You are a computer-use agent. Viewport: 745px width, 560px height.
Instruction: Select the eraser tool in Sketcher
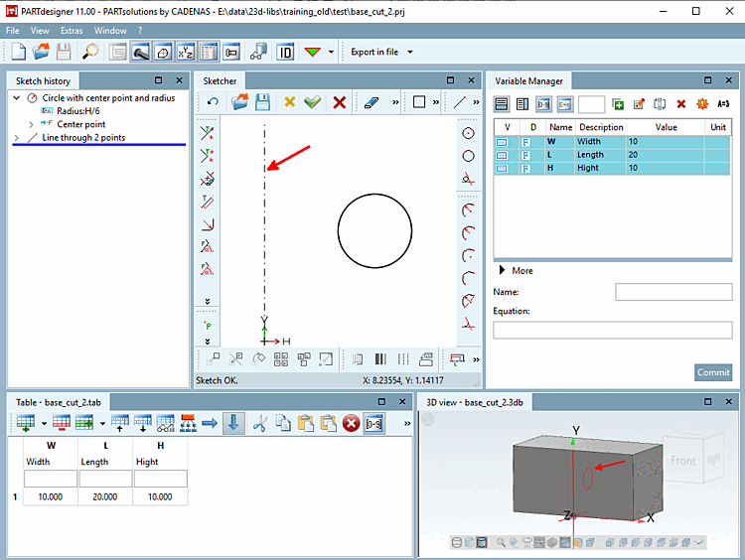pyautogui.click(x=372, y=102)
